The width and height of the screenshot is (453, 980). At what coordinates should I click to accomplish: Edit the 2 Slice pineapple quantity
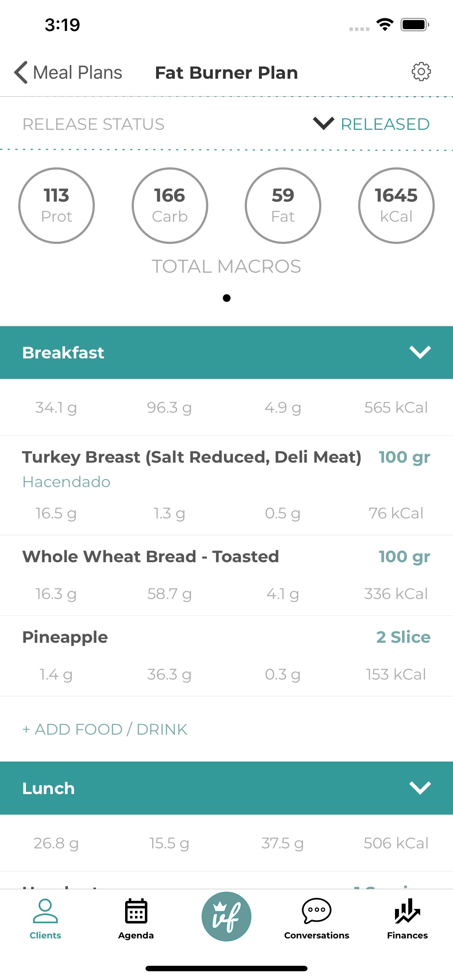[x=403, y=637]
